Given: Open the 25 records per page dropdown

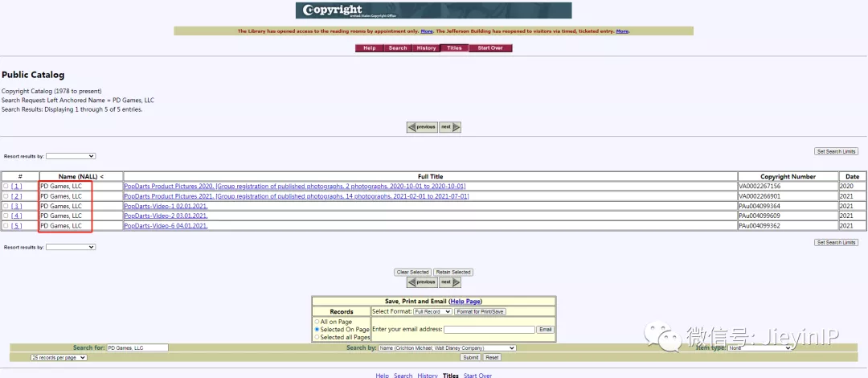Looking at the screenshot, I should click(x=59, y=358).
